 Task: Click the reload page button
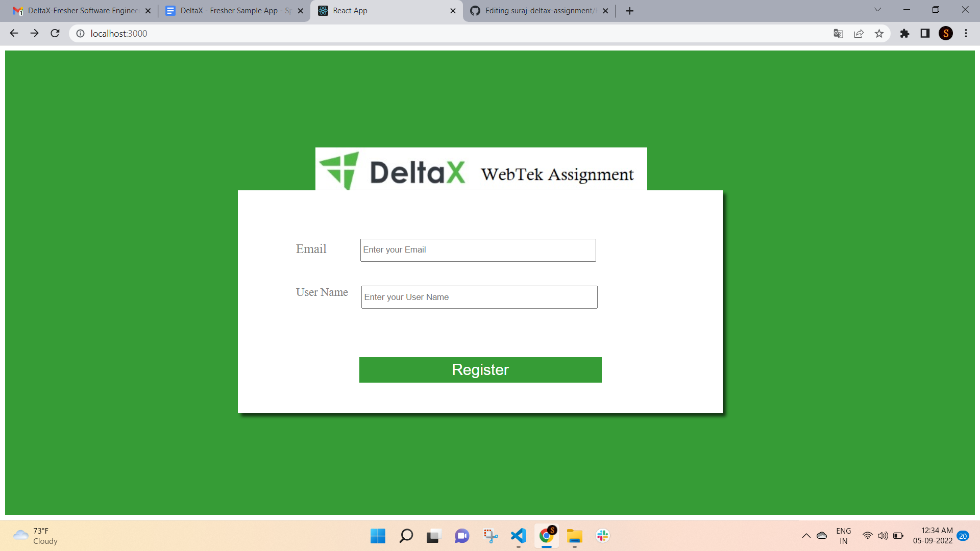[x=55, y=33]
